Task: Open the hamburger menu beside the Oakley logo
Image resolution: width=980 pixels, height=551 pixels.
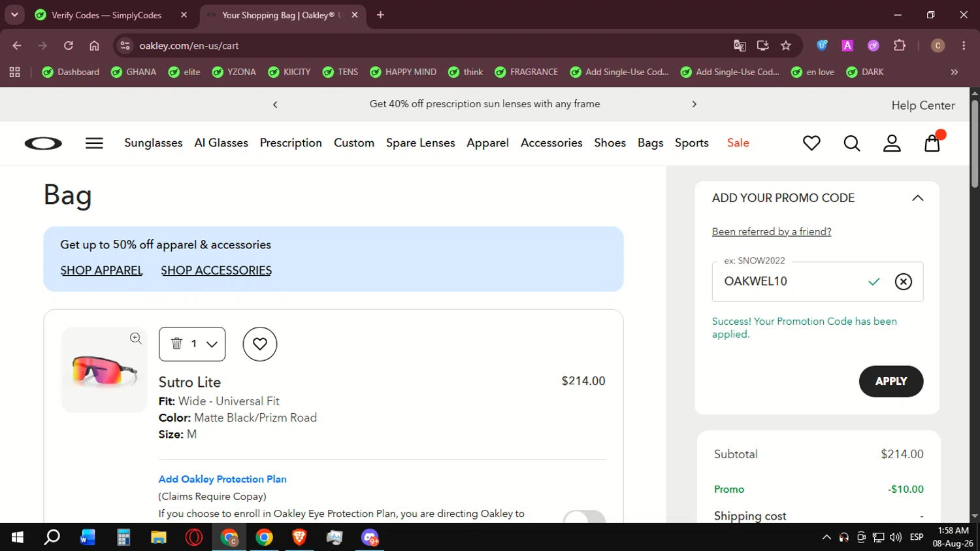Action: (x=94, y=143)
